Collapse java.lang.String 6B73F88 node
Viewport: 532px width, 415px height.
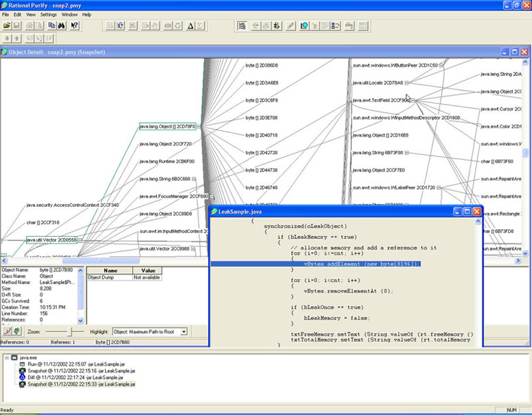click(407, 152)
